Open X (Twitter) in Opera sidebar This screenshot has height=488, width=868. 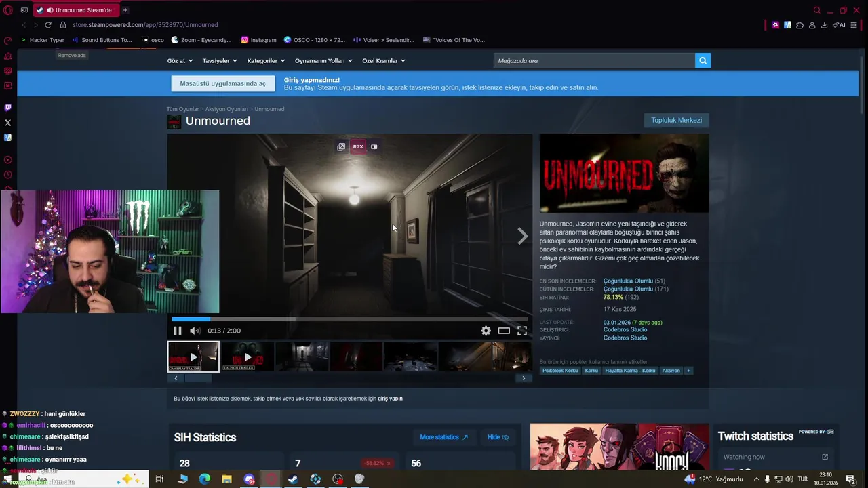click(x=8, y=123)
